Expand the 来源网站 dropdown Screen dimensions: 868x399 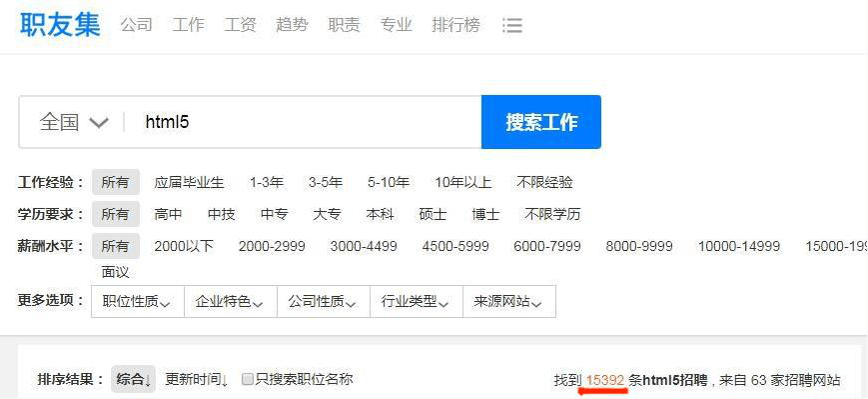click(x=508, y=302)
